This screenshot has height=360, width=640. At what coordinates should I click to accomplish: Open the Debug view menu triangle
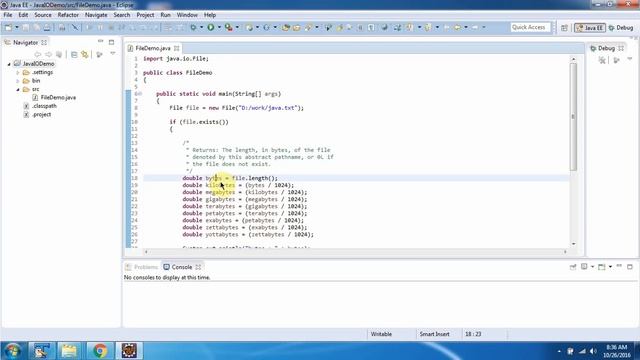[630, 59]
